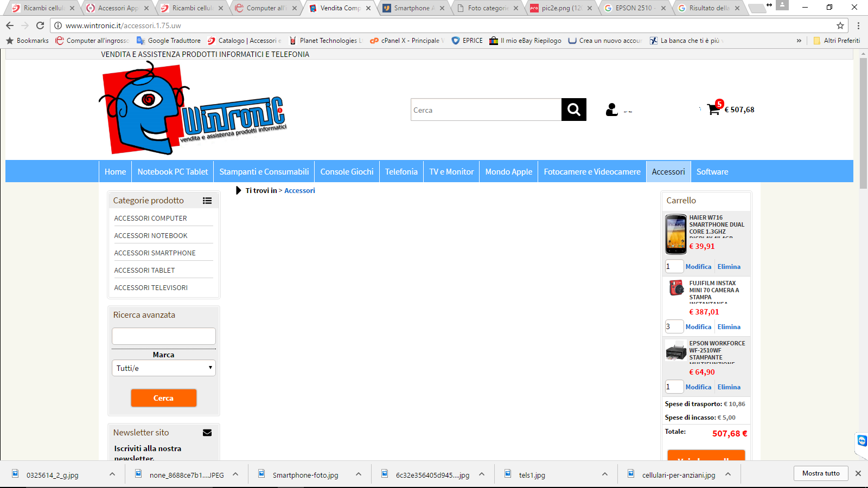Image resolution: width=868 pixels, height=488 pixels.
Task: Reload the page
Action: pyautogui.click(x=40, y=25)
